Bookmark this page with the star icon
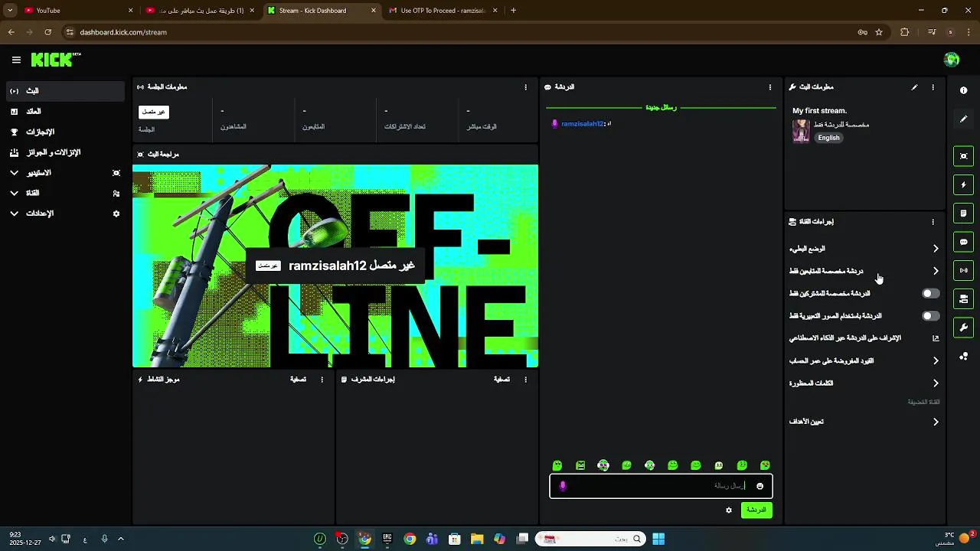The height and width of the screenshot is (551, 980). coord(879,32)
